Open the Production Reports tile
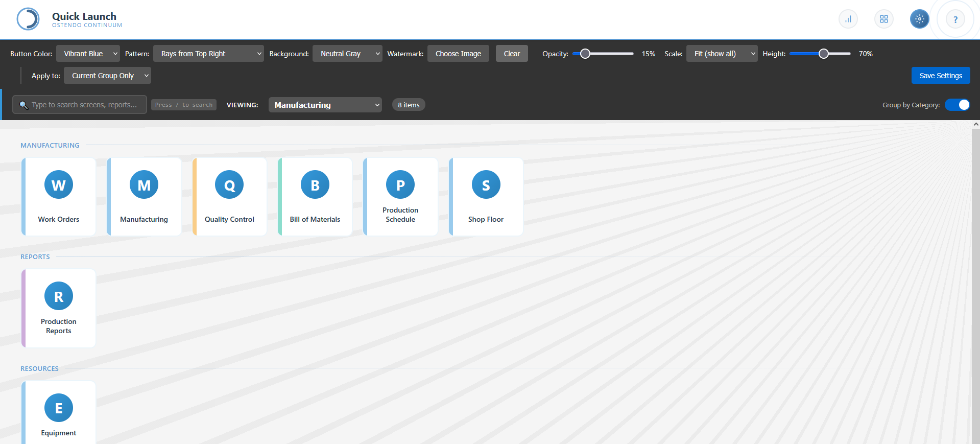Image resolution: width=980 pixels, height=444 pixels. click(59, 308)
